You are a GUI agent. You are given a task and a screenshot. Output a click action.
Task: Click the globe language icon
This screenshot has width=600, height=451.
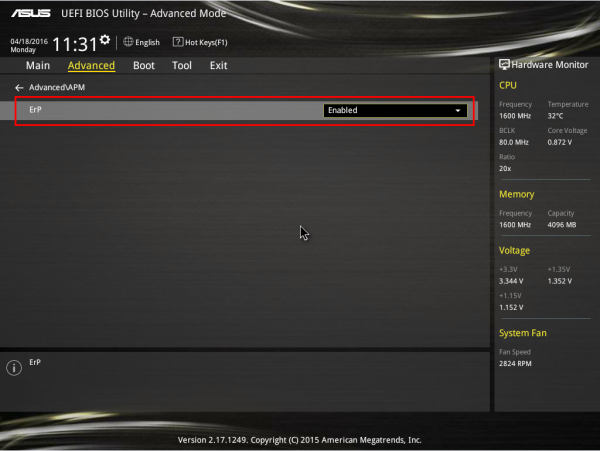tap(128, 42)
